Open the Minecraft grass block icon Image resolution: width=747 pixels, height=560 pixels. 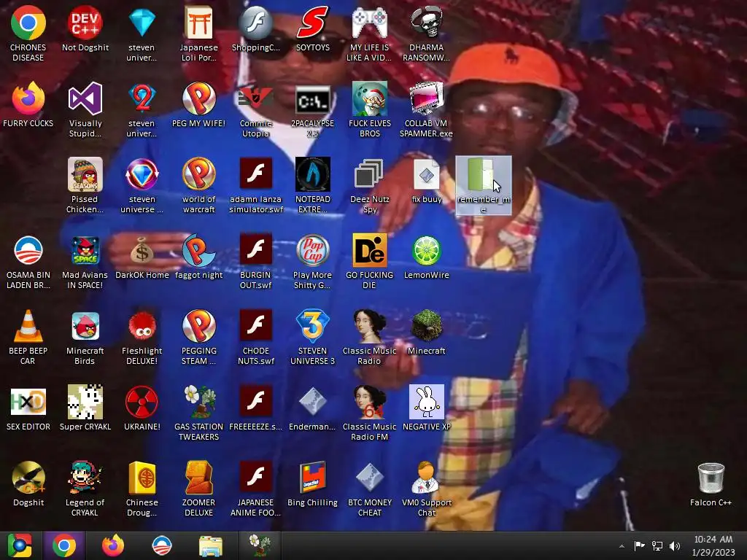[426, 326]
